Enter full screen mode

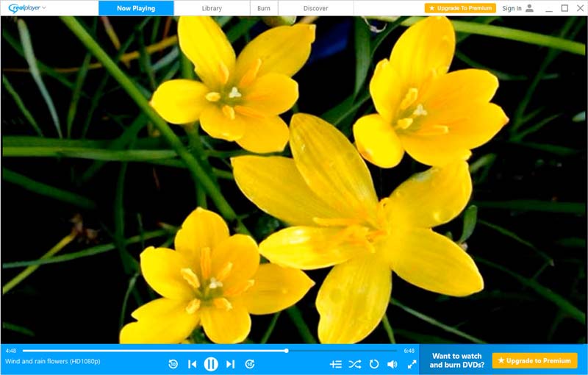point(412,364)
